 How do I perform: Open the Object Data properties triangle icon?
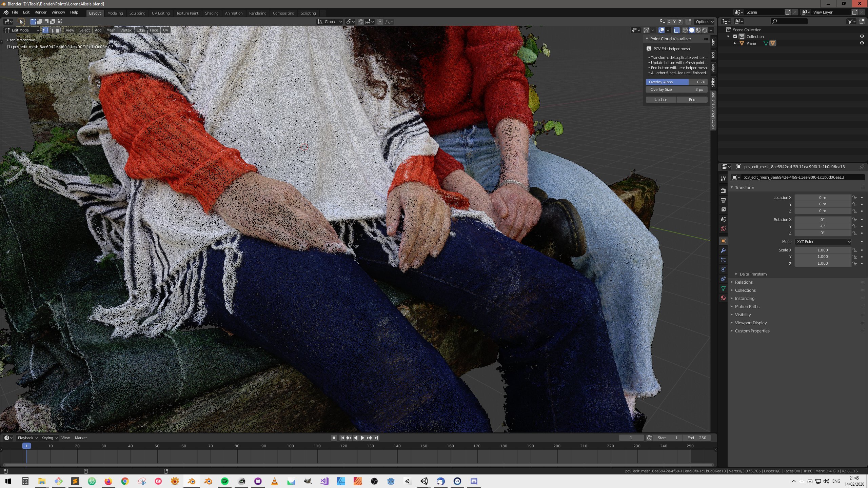pos(723,288)
